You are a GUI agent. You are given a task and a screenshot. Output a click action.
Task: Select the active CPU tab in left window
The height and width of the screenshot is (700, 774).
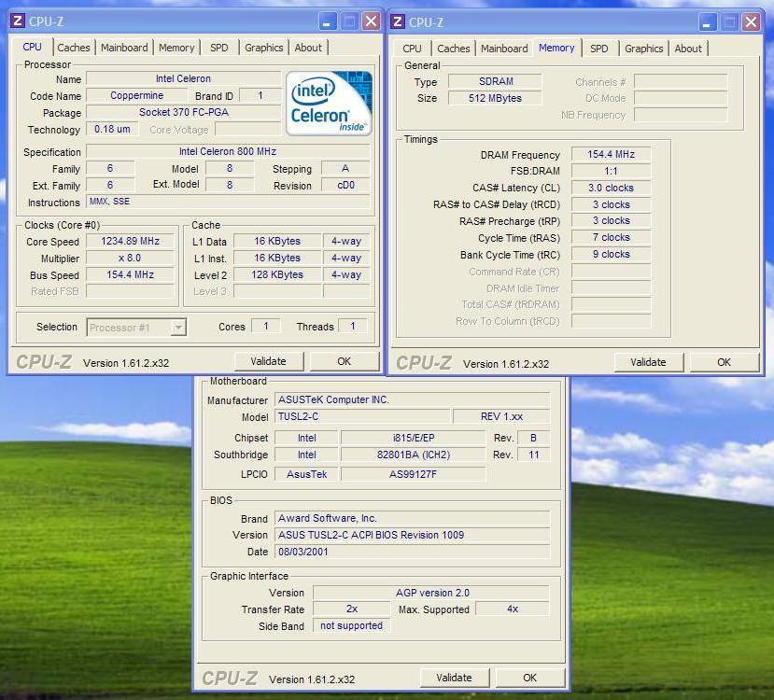32,47
